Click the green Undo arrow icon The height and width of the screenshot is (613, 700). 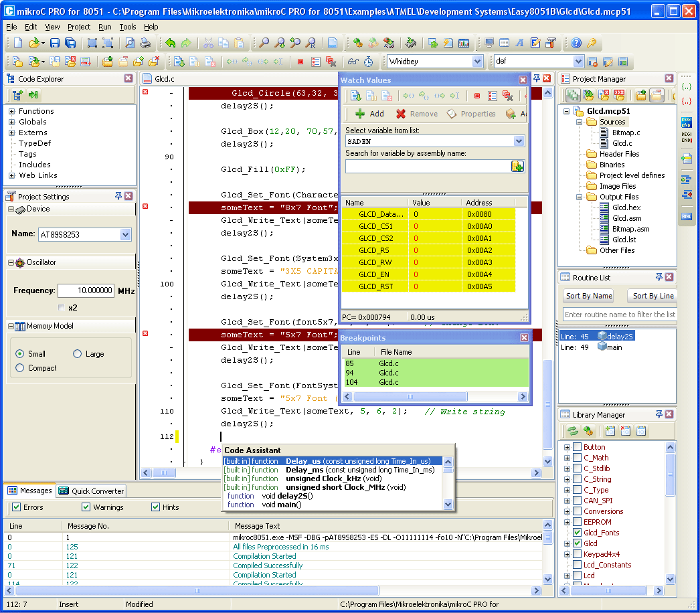point(170,43)
